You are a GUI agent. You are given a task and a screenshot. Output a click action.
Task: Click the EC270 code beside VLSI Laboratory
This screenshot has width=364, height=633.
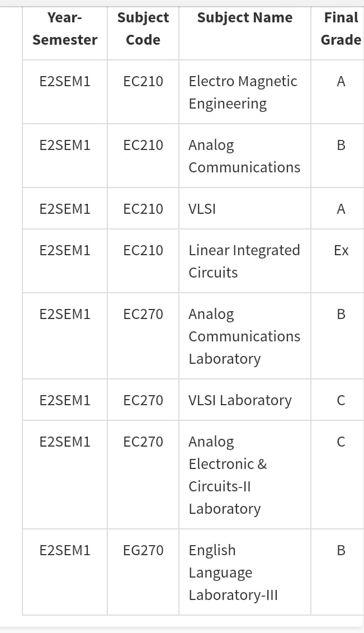coord(143,400)
